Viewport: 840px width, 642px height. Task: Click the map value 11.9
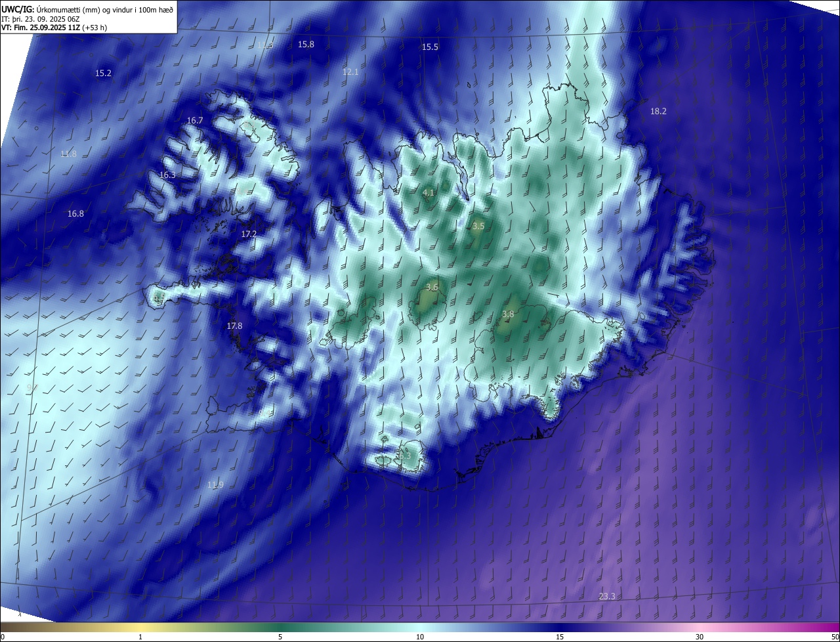pyautogui.click(x=215, y=485)
